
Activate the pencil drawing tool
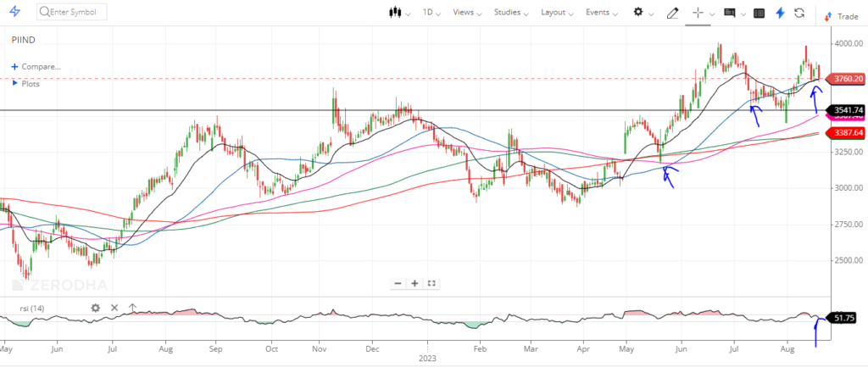(672, 13)
